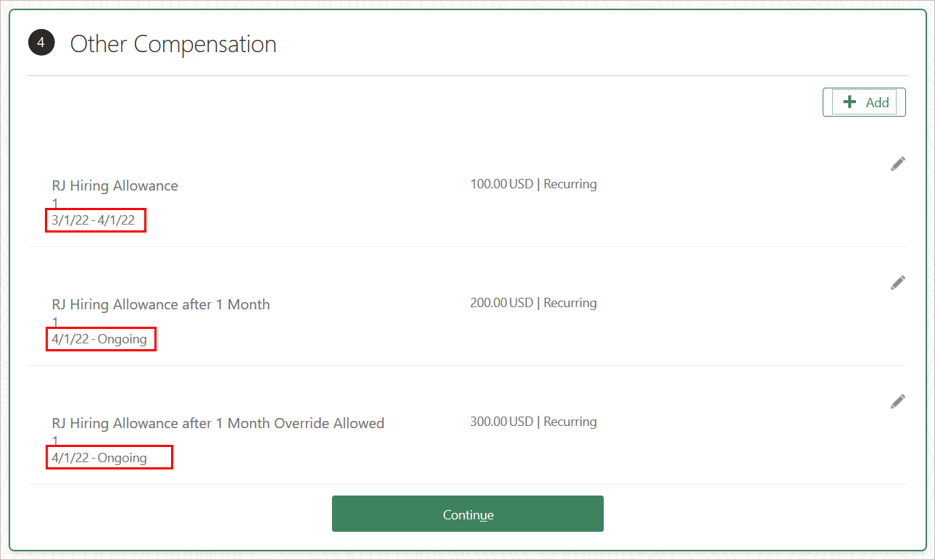The width and height of the screenshot is (935, 560).
Task: Click pencil icon for 200.00 USD allowance
Action: (897, 283)
